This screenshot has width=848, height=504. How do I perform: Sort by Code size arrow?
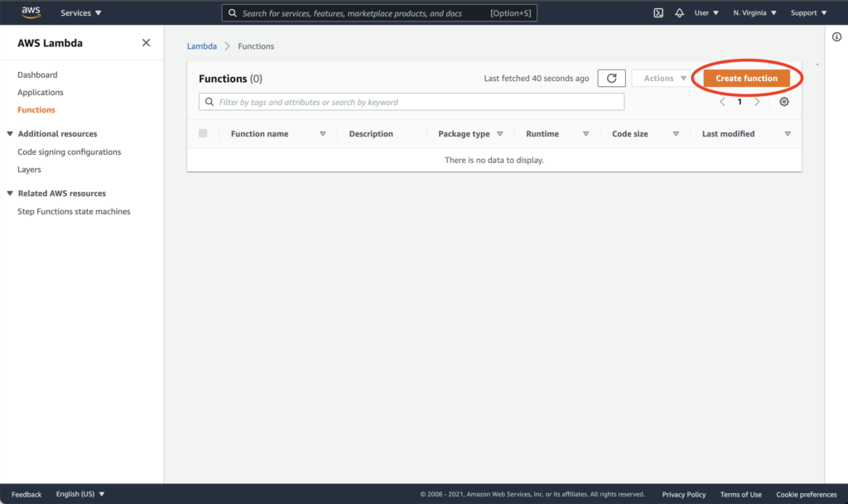676,134
